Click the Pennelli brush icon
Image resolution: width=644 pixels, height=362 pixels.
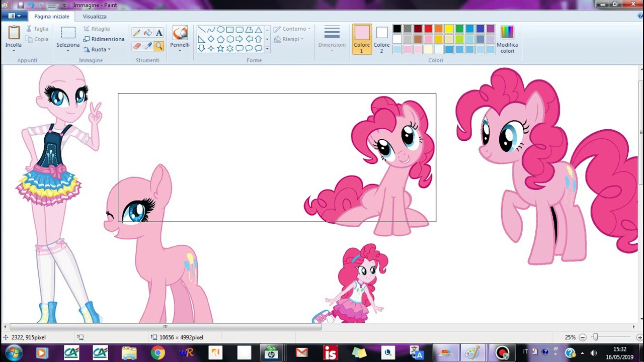point(180,33)
